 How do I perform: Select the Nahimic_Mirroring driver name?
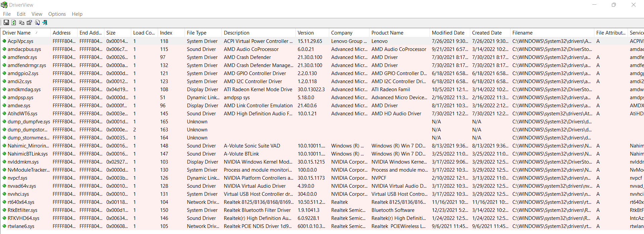tap(28, 146)
